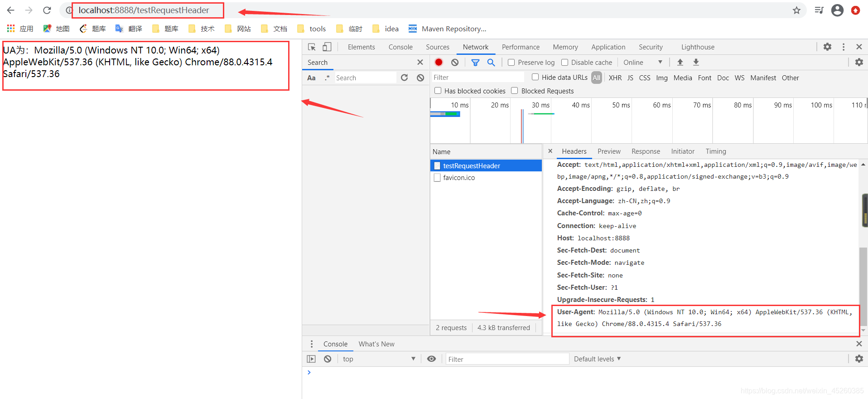The image size is (868, 399).
Task: Check Hide data URLs
Action: [535, 77]
